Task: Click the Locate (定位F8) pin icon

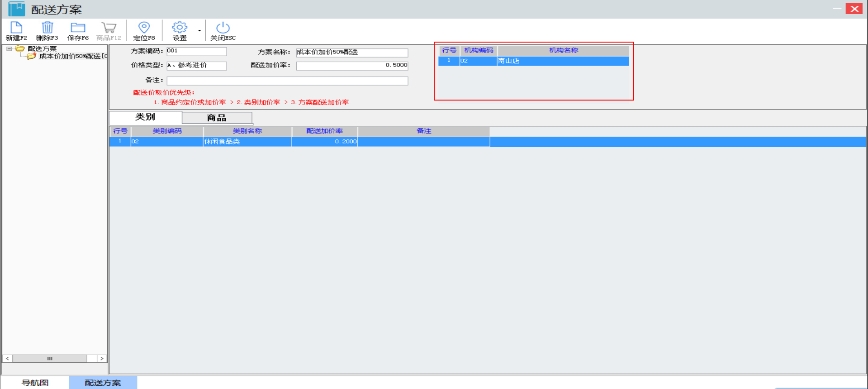Action: coord(144,28)
